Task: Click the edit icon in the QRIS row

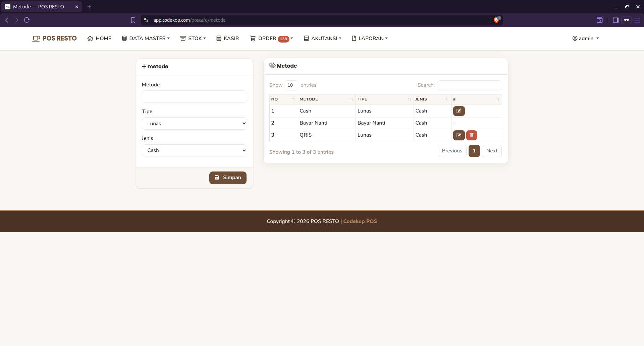Action: tap(459, 135)
